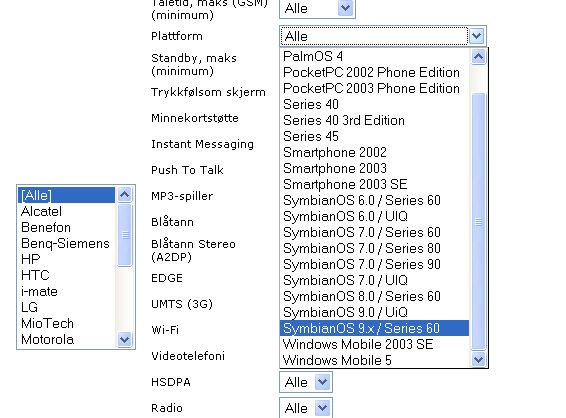Select Windows Mobile 5 option

click(x=375, y=360)
